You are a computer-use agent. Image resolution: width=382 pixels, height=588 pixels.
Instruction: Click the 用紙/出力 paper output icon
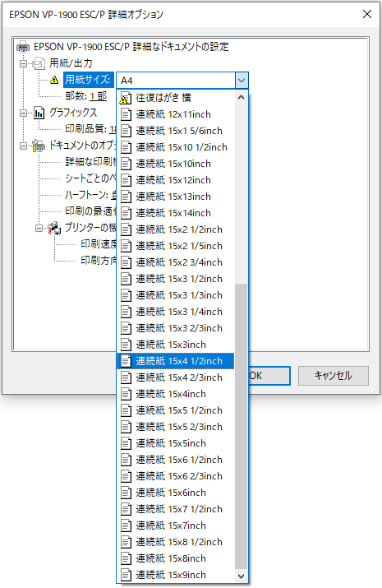coord(39,63)
